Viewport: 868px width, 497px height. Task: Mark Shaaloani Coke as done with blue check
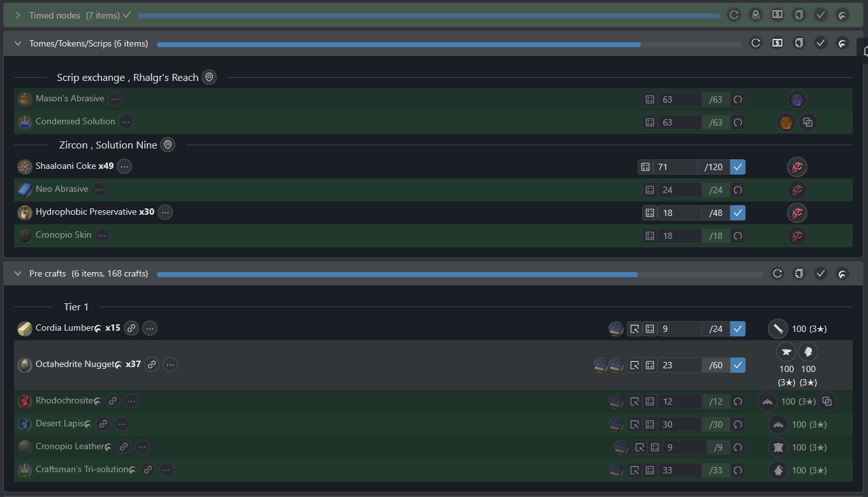pyautogui.click(x=738, y=167)
